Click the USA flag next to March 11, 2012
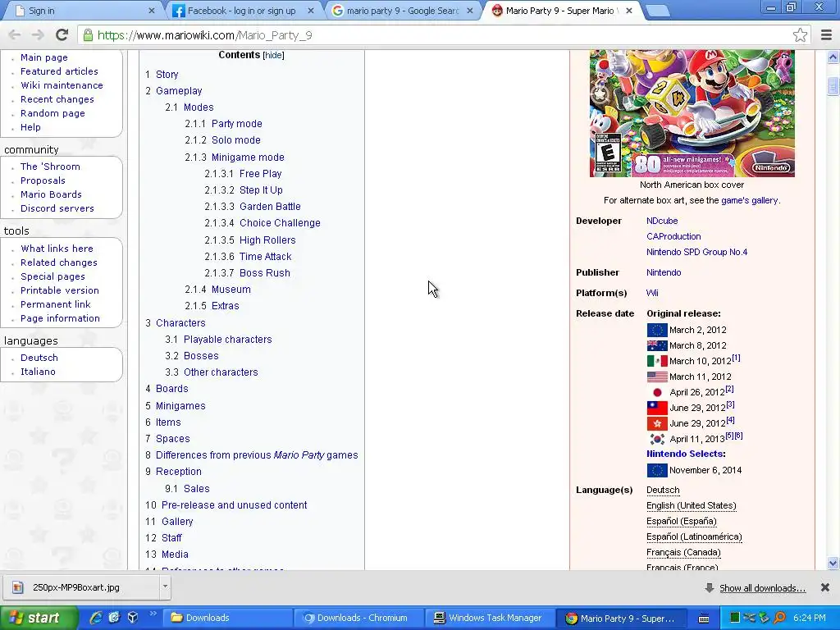 pyautogui.click(x=657, y=377)
